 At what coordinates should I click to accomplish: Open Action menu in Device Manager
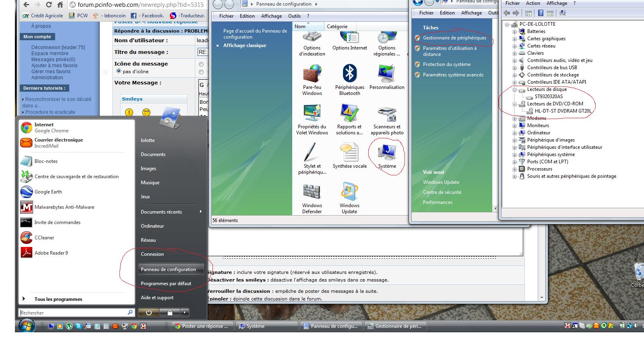pos(533,3)
